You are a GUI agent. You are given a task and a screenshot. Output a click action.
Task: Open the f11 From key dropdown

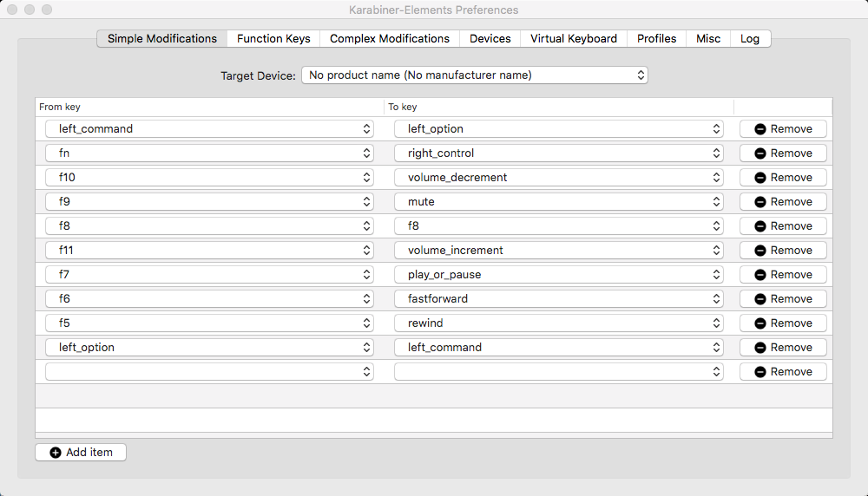point(209,251)
